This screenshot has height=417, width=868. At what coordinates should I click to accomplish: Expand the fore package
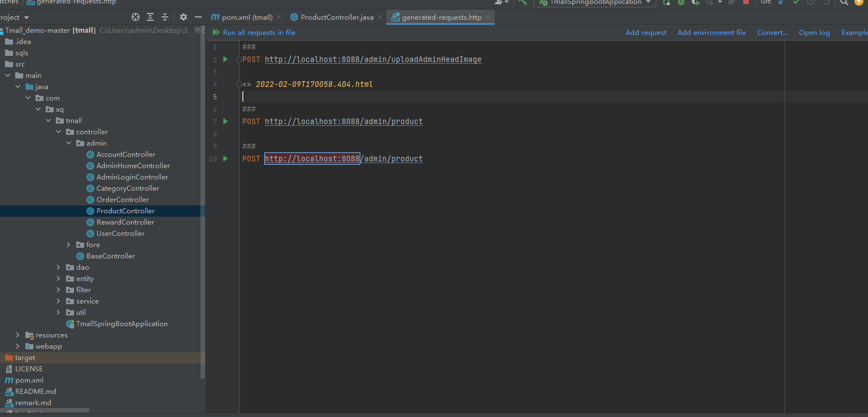(69, 245)
